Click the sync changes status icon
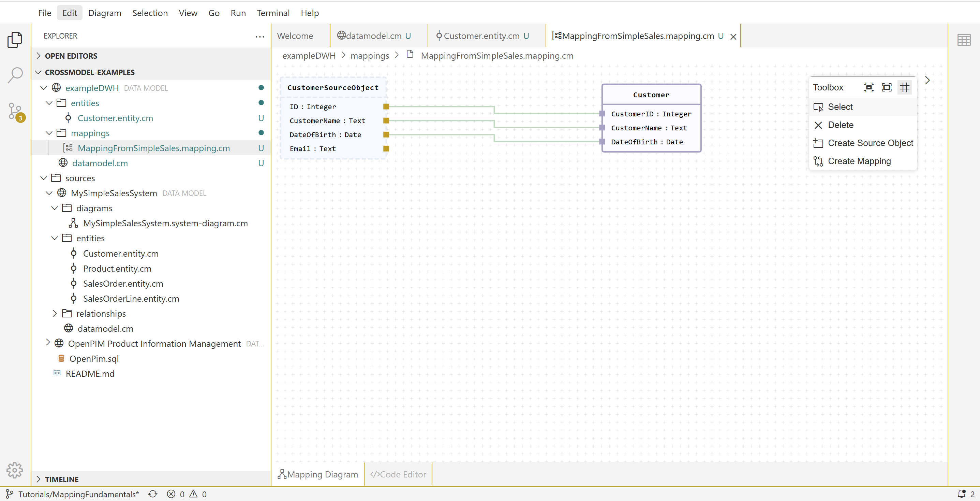This screenshot has height=501, width=980. (x=153, y=494)
